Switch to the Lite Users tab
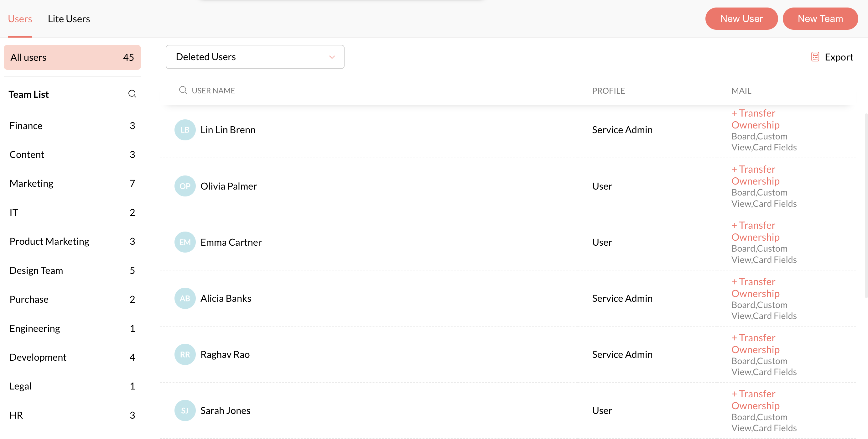This screenshot has height=439, width=868. [x=69, y=19]
